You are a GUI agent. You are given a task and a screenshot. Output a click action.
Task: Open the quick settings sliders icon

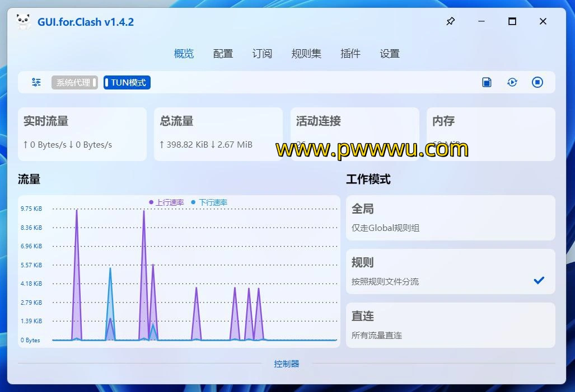click(36, 82)
